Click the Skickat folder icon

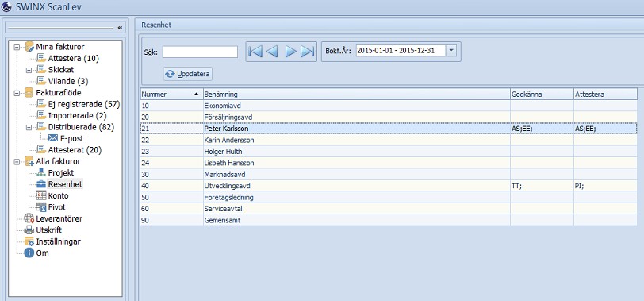(x=41, y=70)
